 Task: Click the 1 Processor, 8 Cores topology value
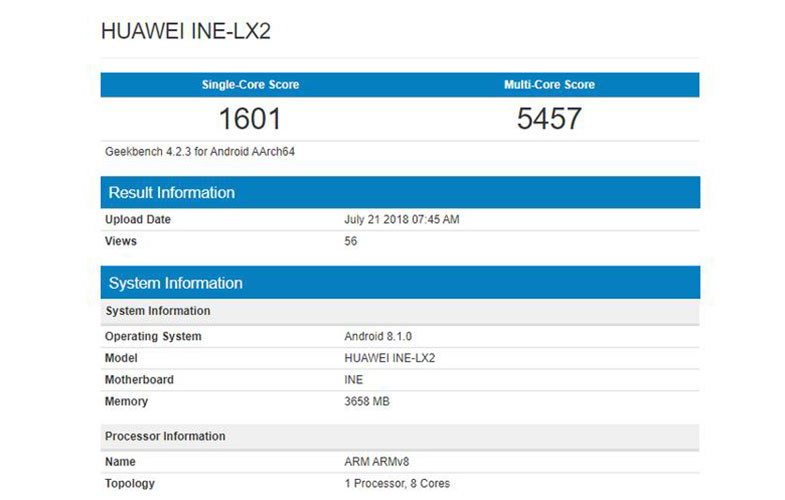pos(396,484)
